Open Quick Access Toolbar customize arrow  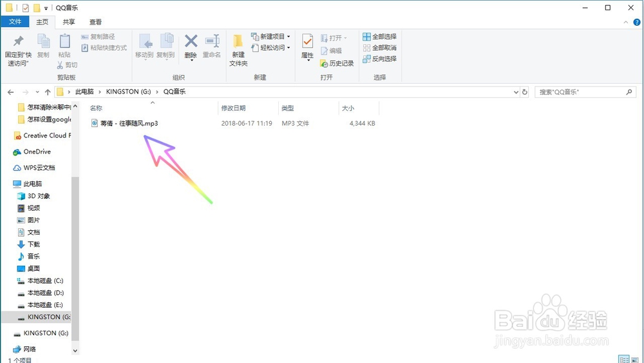pyautogui.click(x=46, y=8)
